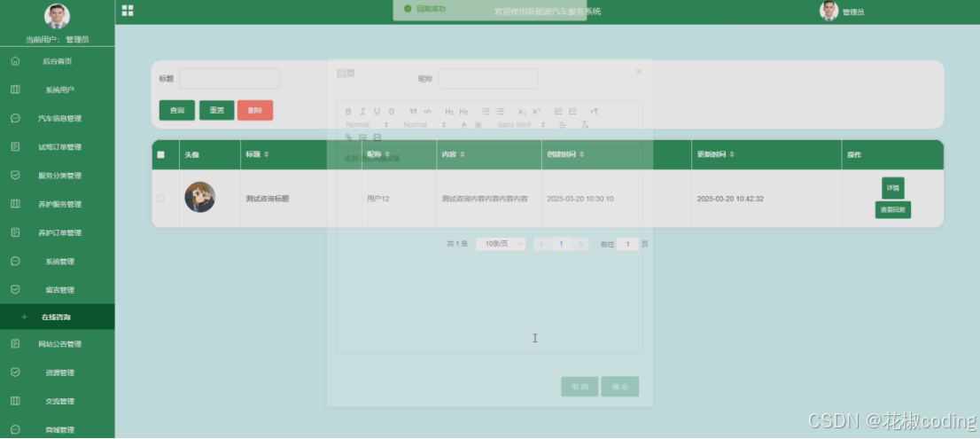Click the chat icon beside 系统管理
Screen dimensions: 980x439
16,262
